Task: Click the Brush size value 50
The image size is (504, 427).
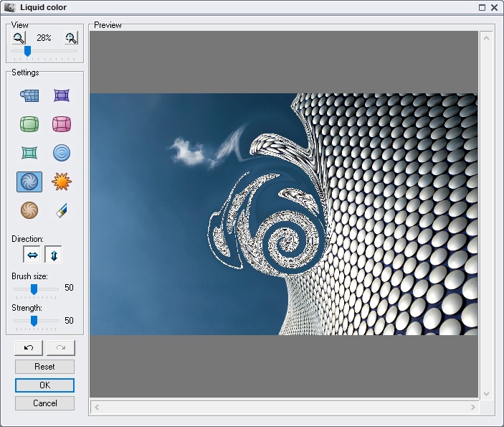Action: point(69,287)
